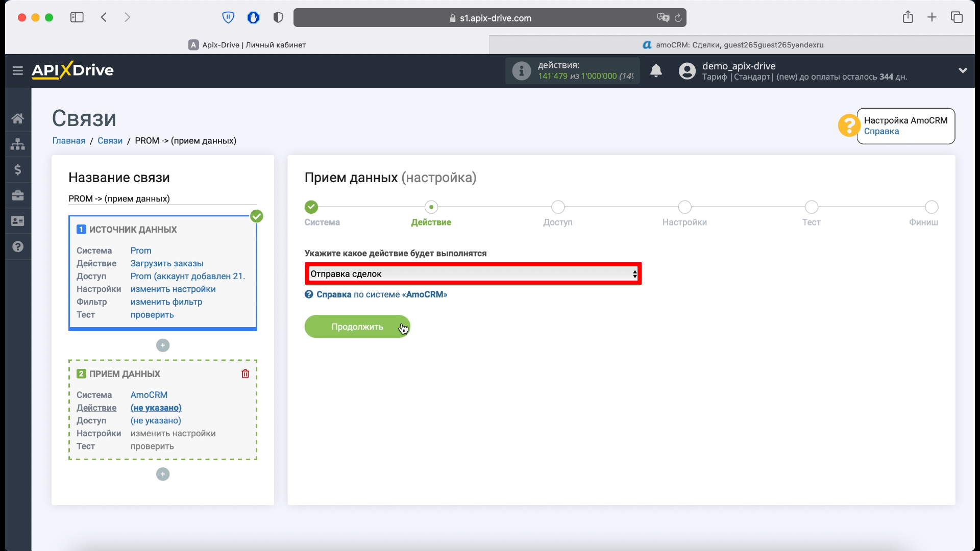
Task: Select the Финиш step circle
Action: [932, 207]
